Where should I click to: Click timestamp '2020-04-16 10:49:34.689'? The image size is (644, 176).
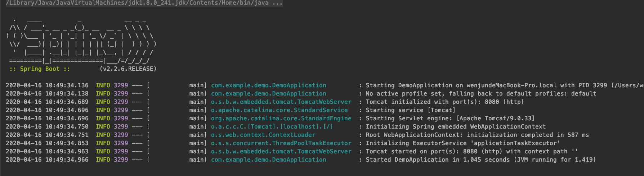point(47,102)
